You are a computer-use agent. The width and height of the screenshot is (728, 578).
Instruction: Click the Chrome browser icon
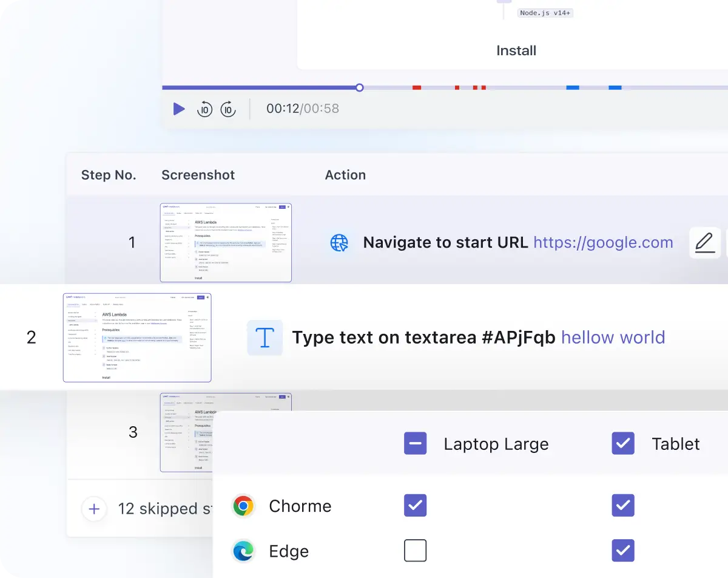243,506
